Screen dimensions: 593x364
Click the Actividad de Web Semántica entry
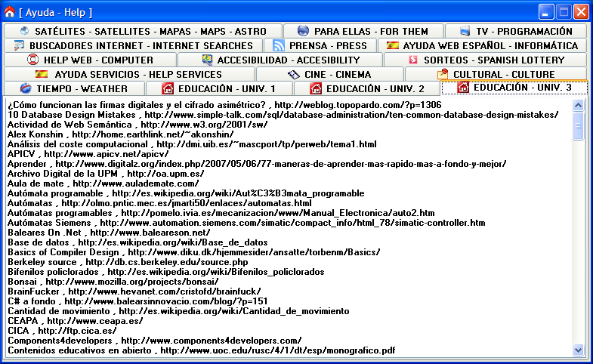137,125
